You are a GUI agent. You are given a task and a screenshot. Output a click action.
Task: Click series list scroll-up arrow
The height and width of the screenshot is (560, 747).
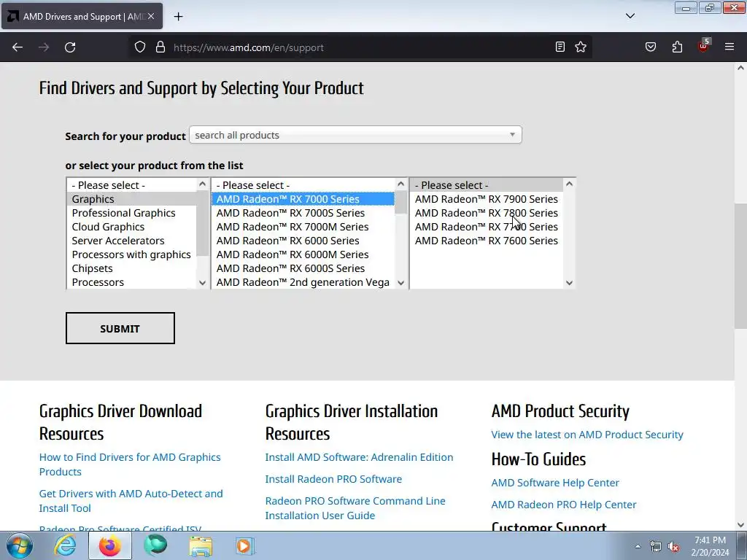point(401,184)
